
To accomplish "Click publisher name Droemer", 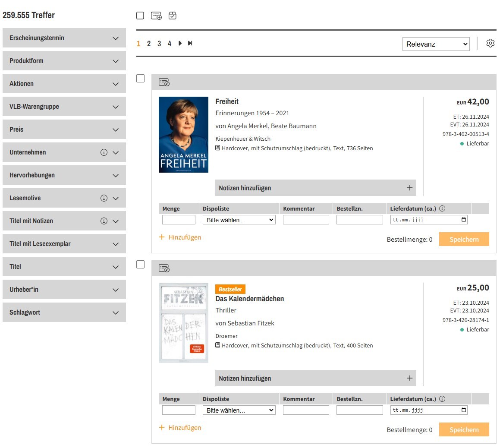I will click(226, 336).
